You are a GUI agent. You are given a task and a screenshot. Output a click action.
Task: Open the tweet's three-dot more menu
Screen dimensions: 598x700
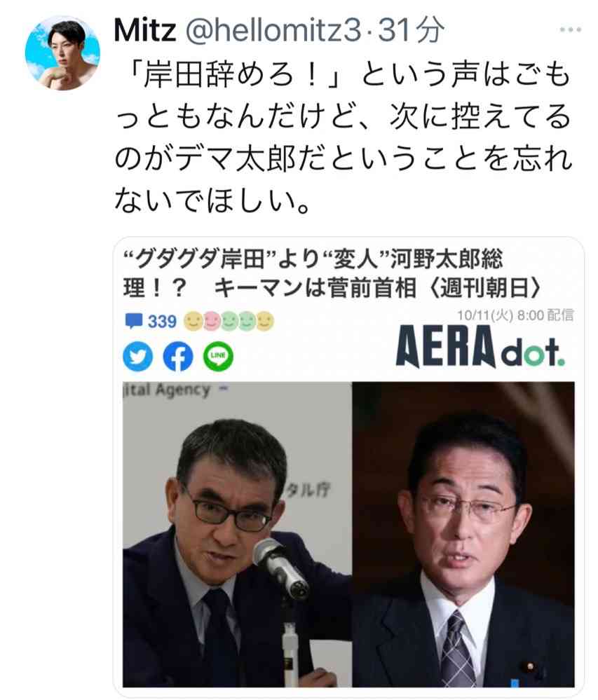(x=571, y=30)
